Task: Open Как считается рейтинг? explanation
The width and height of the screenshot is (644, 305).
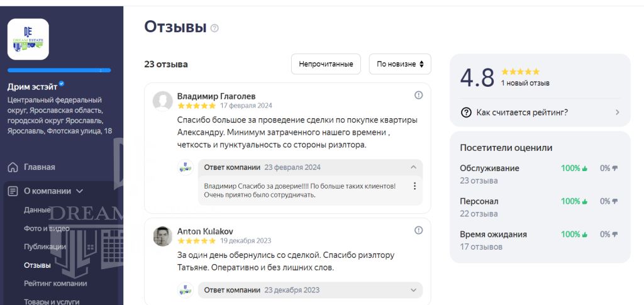Action: (x=540, y=113)
